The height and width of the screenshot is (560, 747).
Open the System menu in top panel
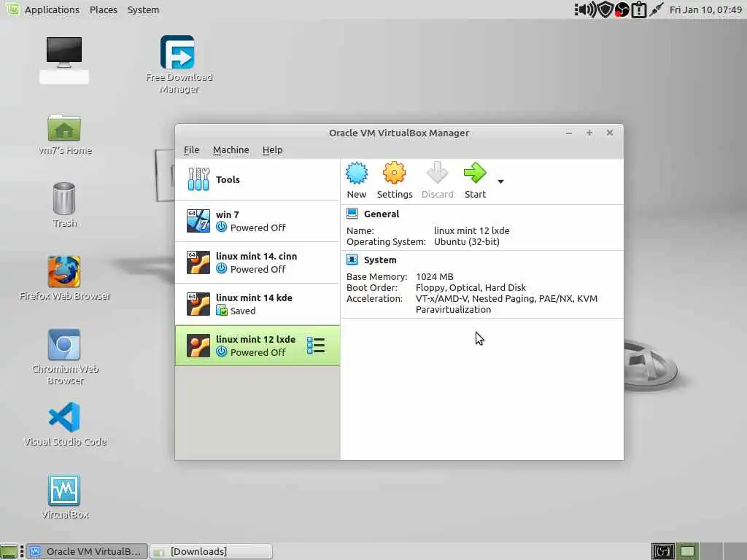pyautogui.click(x=144, y=9)
